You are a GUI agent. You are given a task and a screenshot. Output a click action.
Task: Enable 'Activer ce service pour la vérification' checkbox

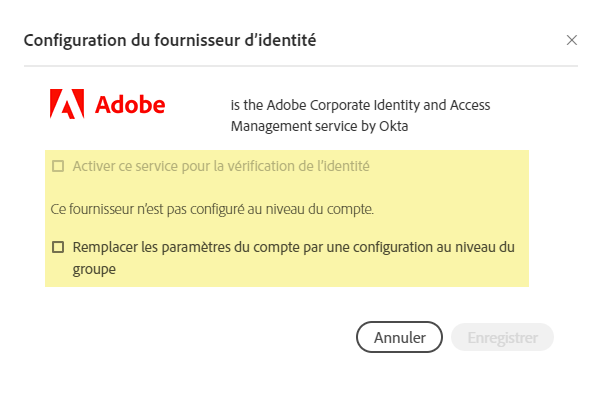pyautogui.click(x=58, y=166)
